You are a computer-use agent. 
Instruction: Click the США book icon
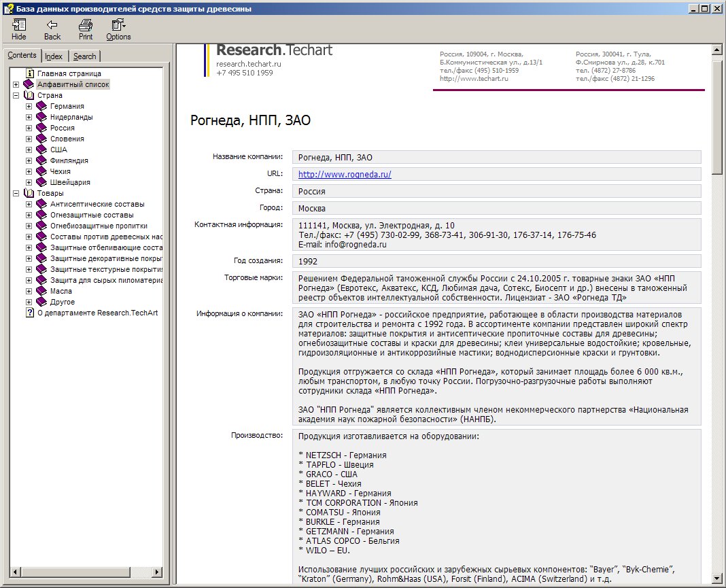pyautogui.click(x=41, y=150)
